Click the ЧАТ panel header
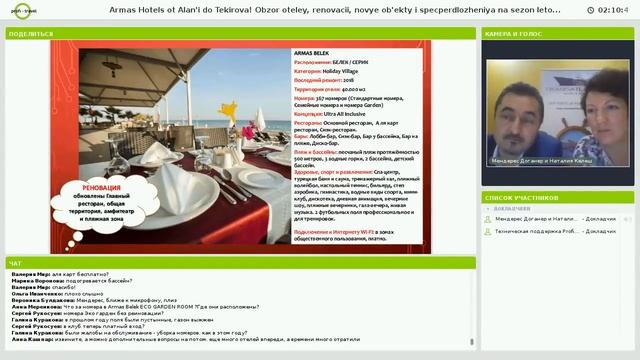This screenshot has width=640, height=360. pos(240,263)
